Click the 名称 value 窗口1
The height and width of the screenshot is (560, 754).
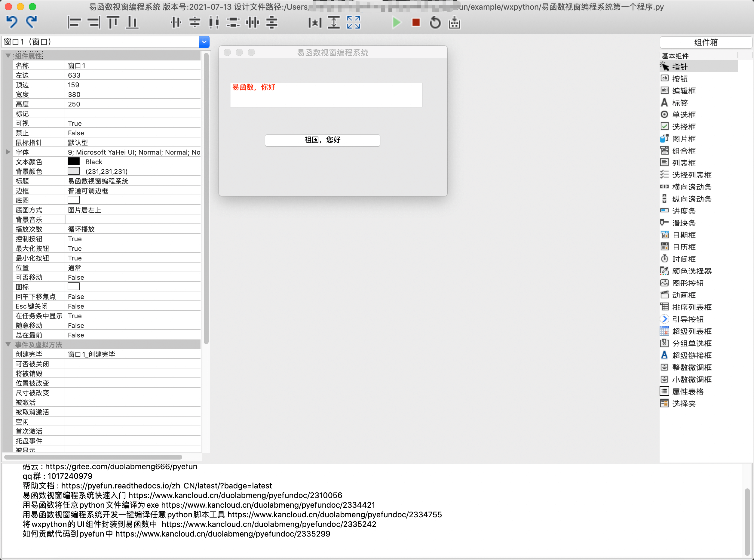click(133, 66)
